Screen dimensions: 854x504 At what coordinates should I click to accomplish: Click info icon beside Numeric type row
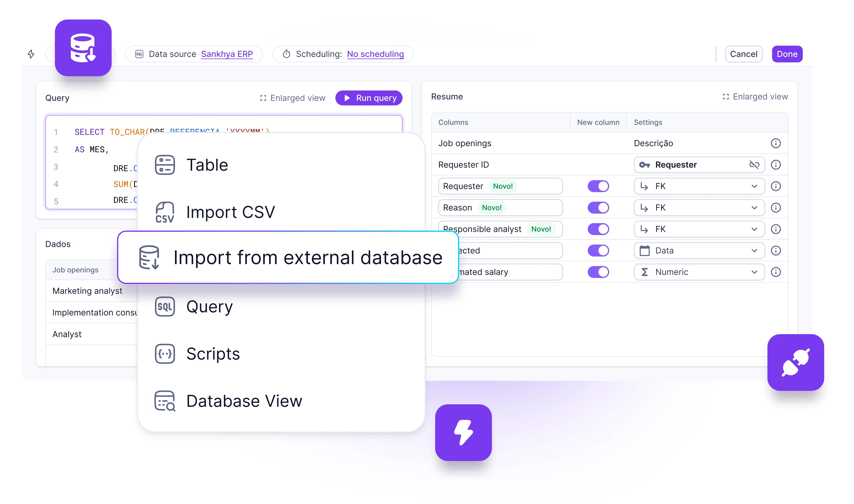click(776, 272)
